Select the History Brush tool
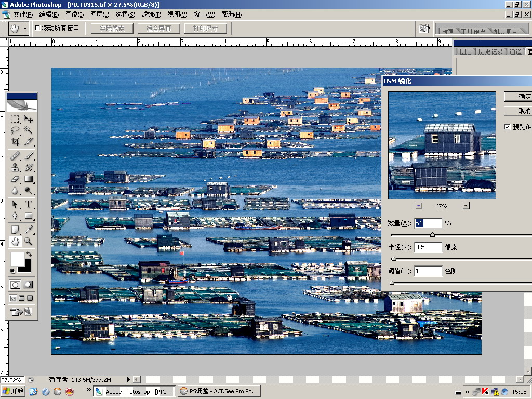The image size is (532, 399). pyautogui.click(x=29, y=167)
